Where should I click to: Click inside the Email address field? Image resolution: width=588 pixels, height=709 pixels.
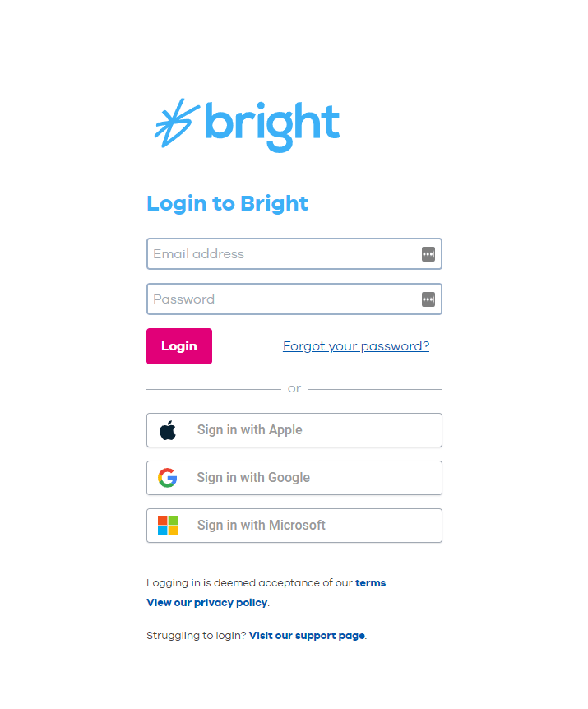pos(280,254)
